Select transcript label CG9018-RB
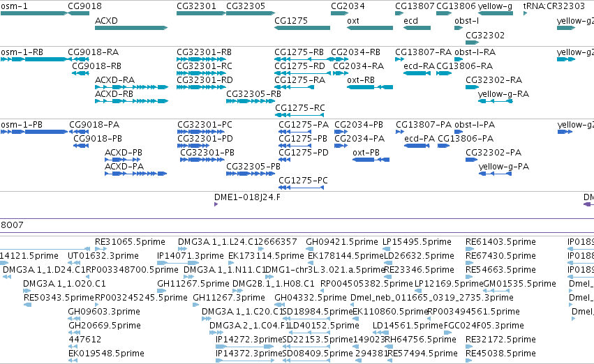 (x=96, y=66)
